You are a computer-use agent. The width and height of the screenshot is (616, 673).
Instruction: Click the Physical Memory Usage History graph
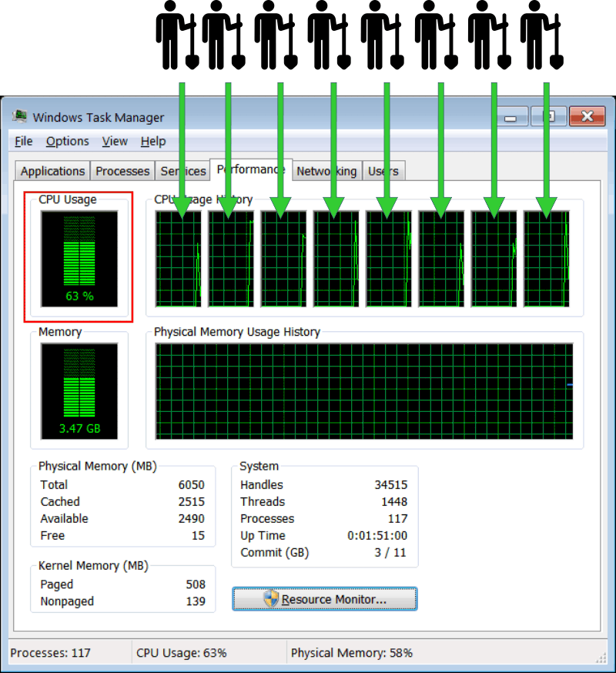pos(364,391)
